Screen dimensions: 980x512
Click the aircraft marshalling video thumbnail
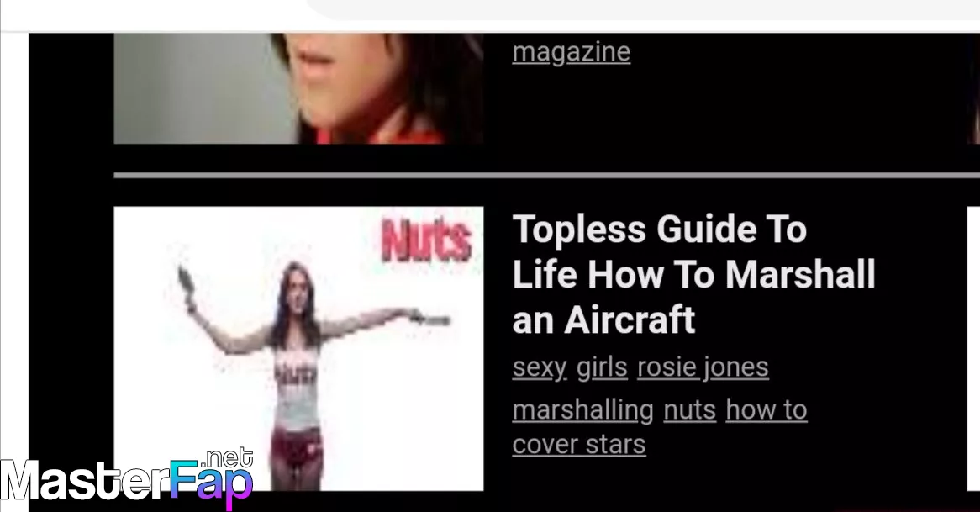coord(298,348)
